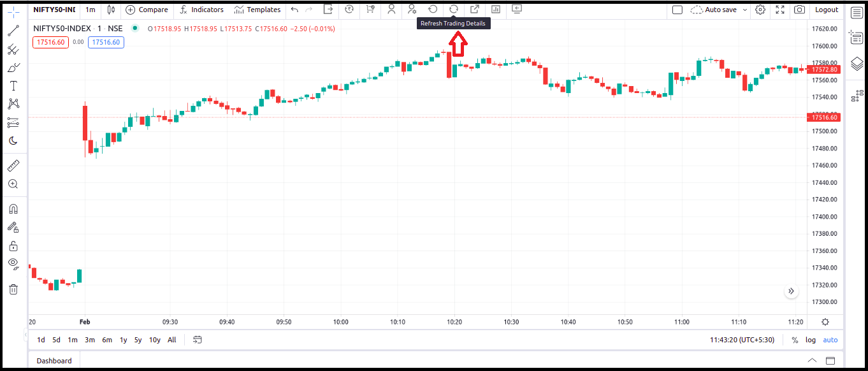Set range to 1y

point(123,340)
